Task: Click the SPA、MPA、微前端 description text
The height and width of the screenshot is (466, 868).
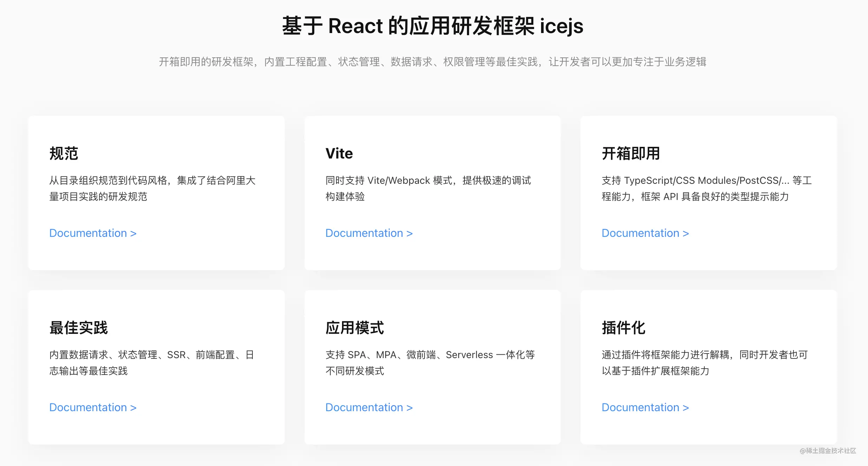Action: click(x=430, y=355)
